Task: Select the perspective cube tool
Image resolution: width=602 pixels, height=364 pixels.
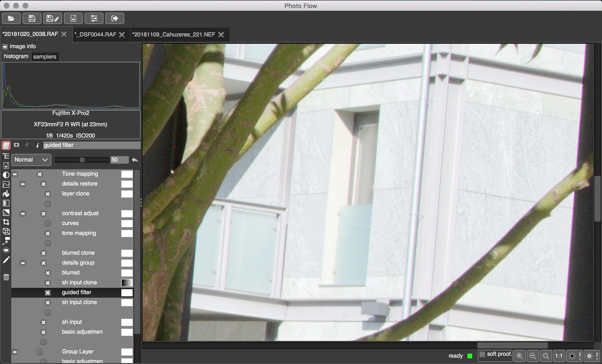Action: click(6, 231)
